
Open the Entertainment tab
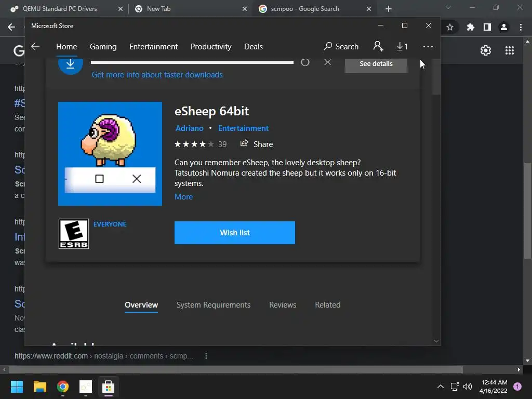click(x=153, y=46)
